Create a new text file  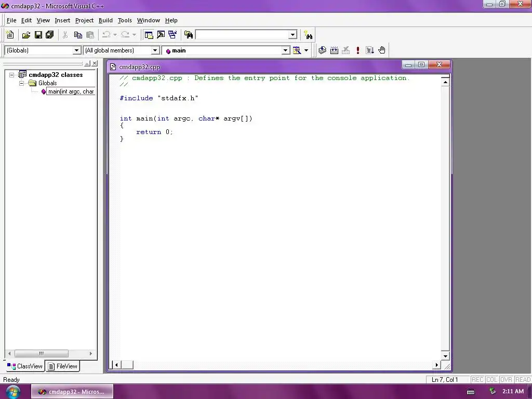click(x=10, y=35)
